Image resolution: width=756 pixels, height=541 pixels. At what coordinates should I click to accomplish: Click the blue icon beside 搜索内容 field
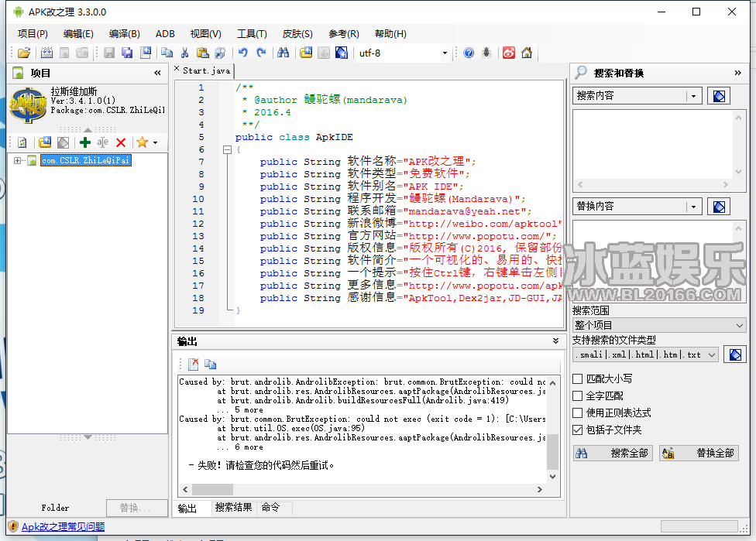pyautogui.click(x=719, y=96)
